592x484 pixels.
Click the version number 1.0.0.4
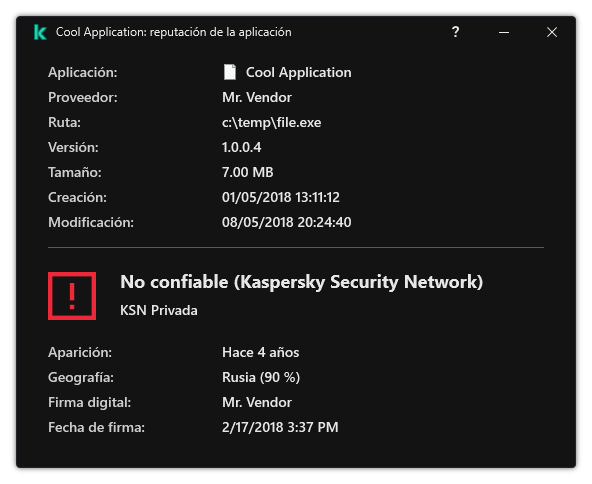click(x=242, y=147)
